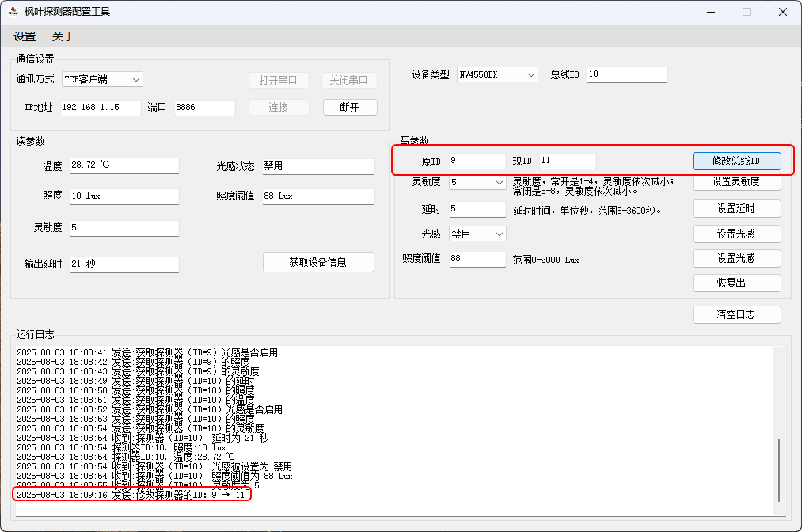Focus the 现ID input field
The image size is (802, 532).
tap(568, 161)
